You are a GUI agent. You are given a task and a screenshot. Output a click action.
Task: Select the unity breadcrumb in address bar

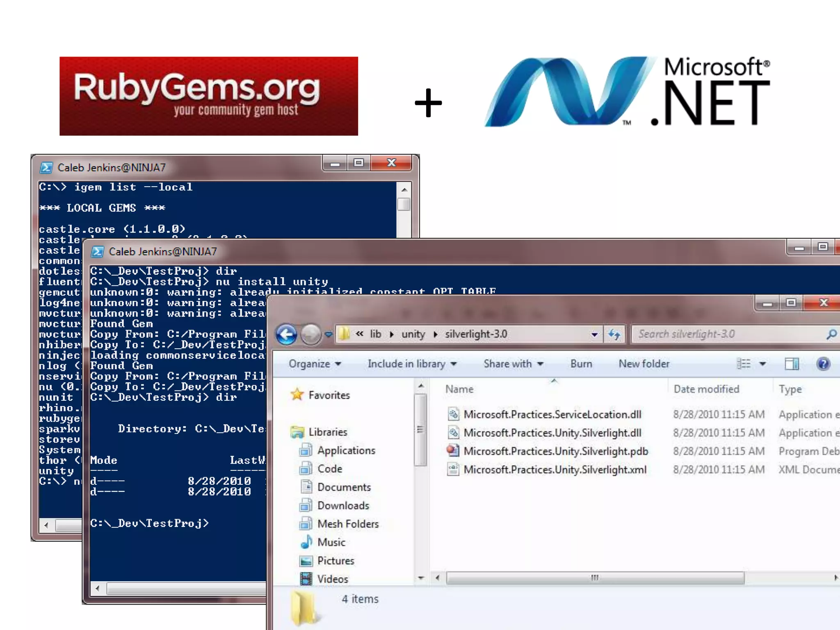pos(413,334)
